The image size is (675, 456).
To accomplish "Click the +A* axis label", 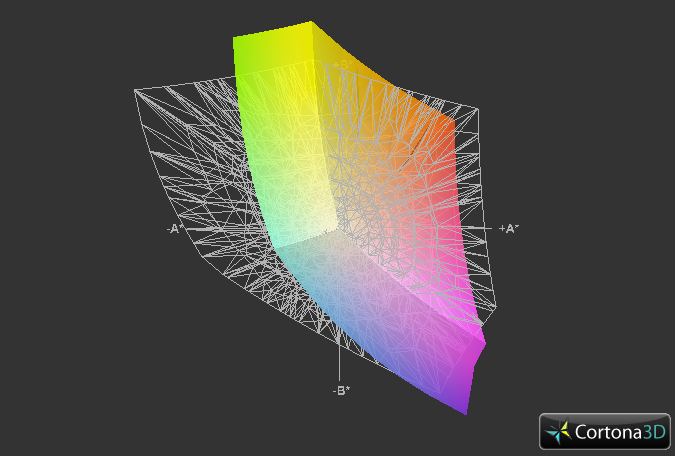I will 509,229.
